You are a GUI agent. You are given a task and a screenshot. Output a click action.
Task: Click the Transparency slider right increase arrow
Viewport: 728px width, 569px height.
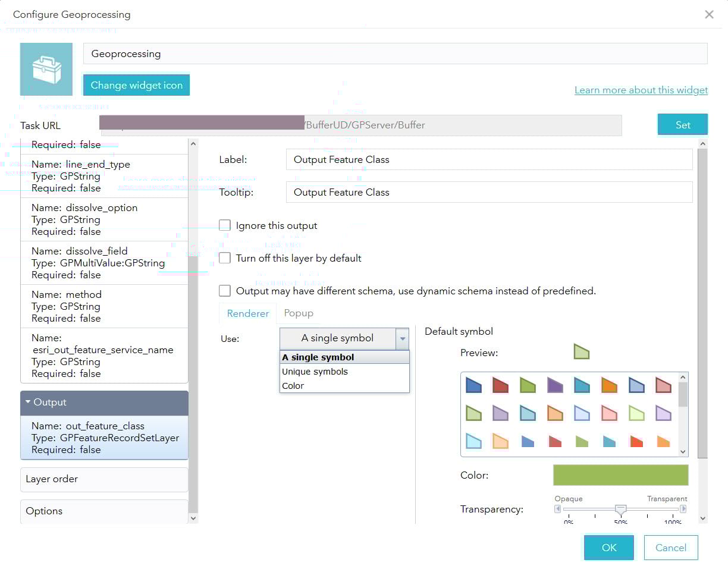coord(683,509)
